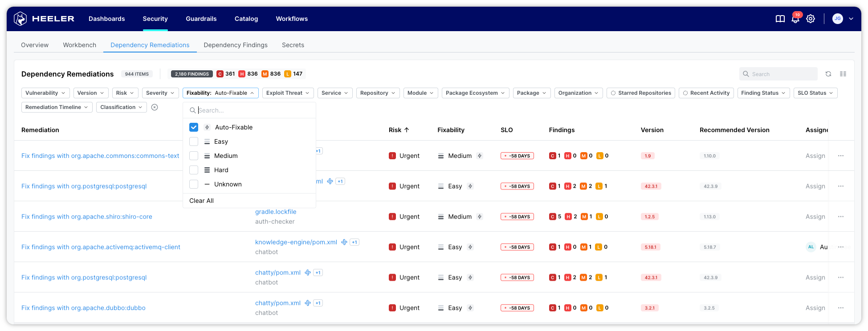Expand the Remediation Timeline filter
Screen dimensions: 868x331
click(x=57, y=107)
